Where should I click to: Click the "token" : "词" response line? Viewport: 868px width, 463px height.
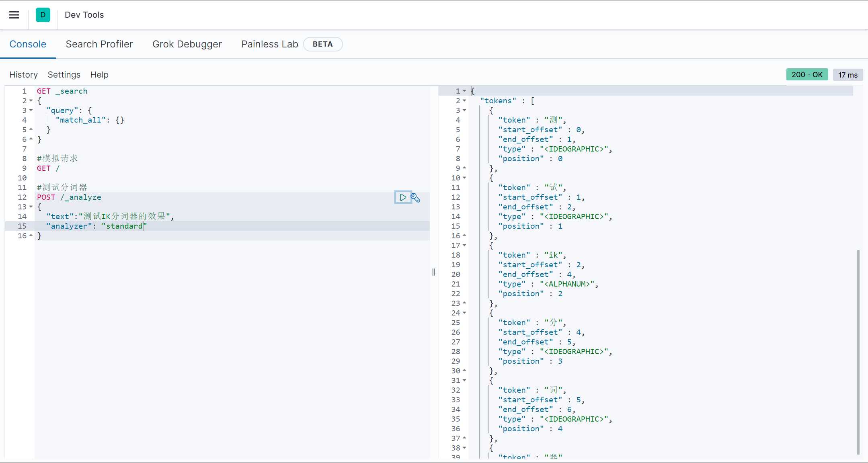[532, 390]
